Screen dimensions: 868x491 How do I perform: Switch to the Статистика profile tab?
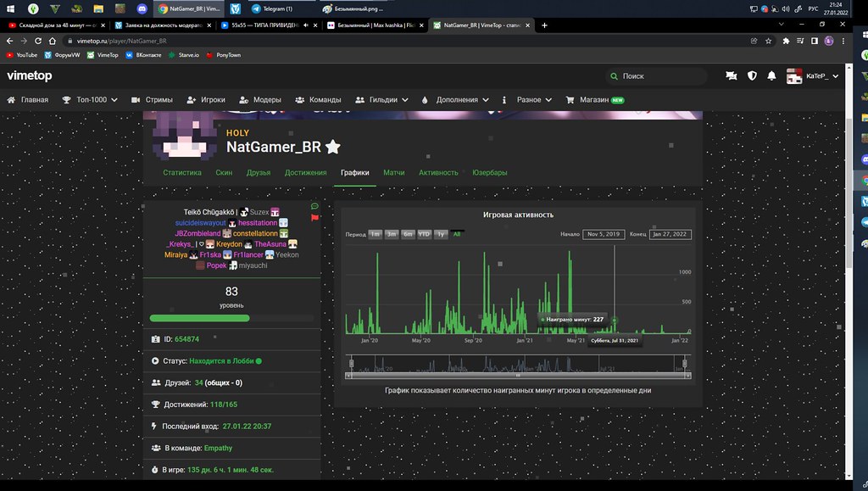(182, 172)
